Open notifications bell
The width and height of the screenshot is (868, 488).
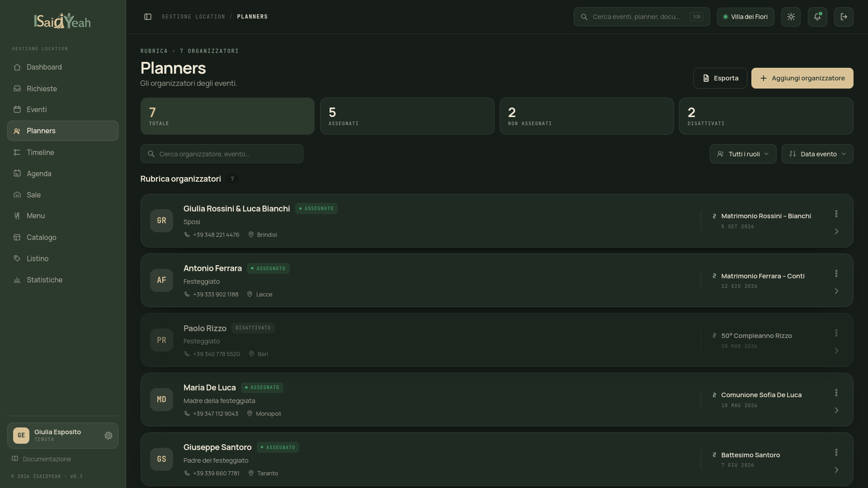pyautogui.click(x=817, y=17)
